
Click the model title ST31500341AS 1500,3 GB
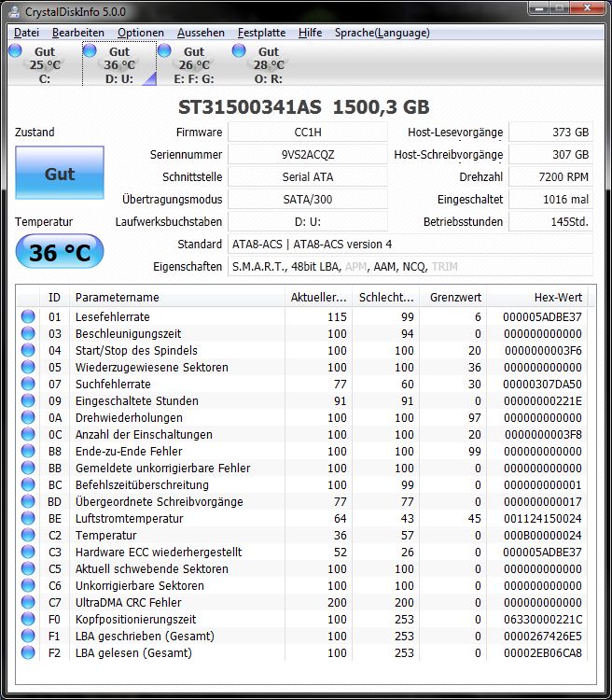coord(303,107)
